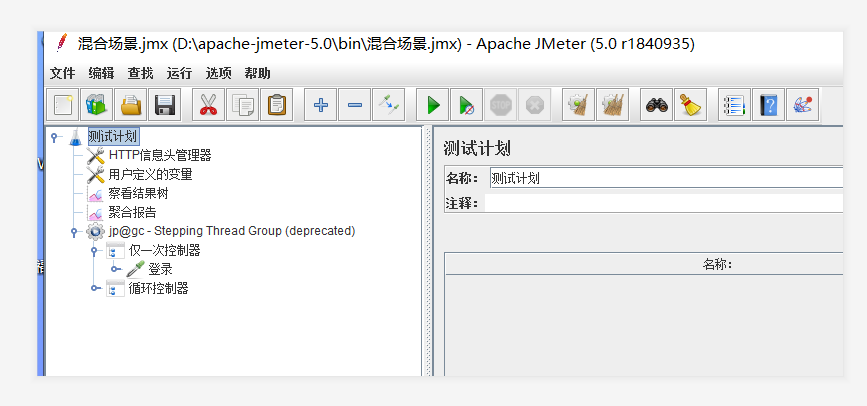Click the Clear all results icon
Viewport: 867px width, 406px height.
pos(612,104)
